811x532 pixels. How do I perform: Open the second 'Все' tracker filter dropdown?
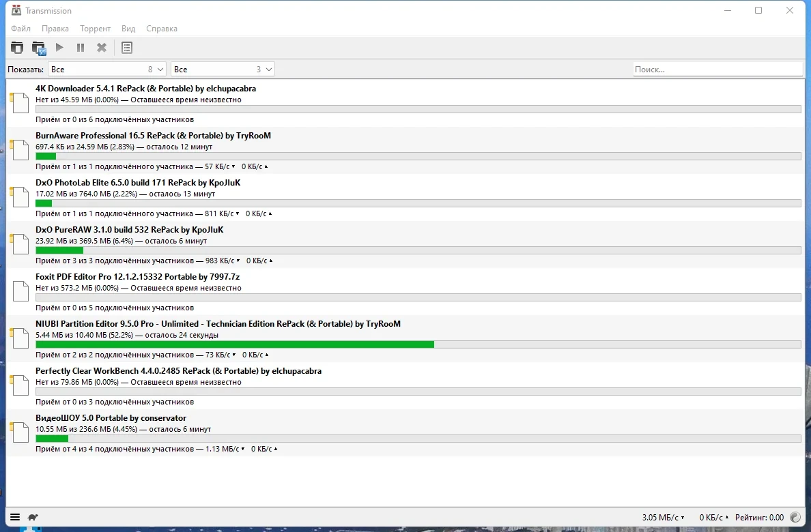pyautogui.click(x=223, y=70)
